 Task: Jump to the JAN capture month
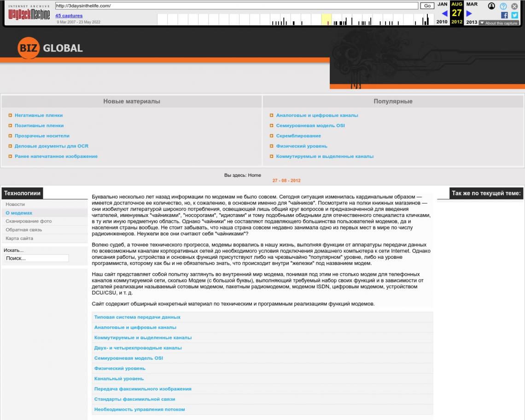(442, 4)
